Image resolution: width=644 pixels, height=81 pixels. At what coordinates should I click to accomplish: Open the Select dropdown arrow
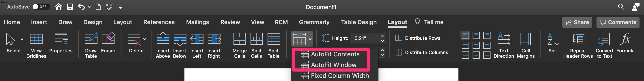pos(22,39)
